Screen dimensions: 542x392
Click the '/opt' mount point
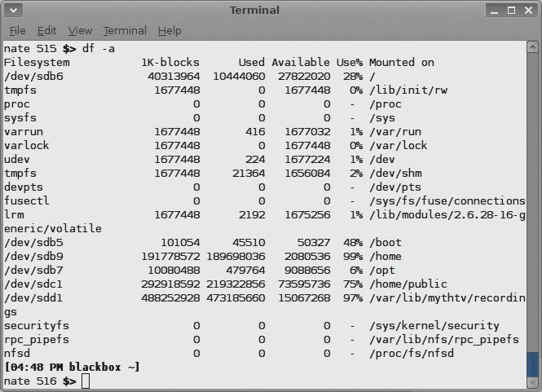pyautogui.click(x=382, y=271)
